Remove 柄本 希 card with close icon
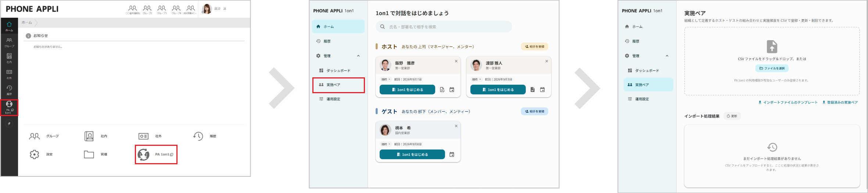This screenshot has width=868, height=193. coord(456,126)
